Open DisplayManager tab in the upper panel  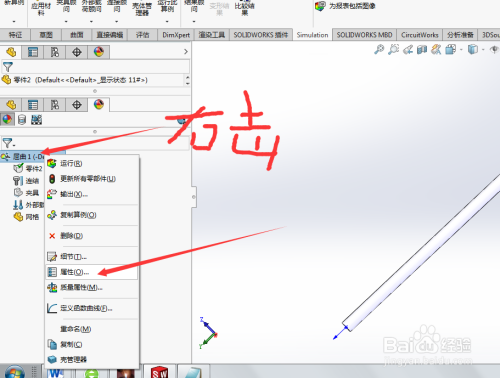coord(99,52)
